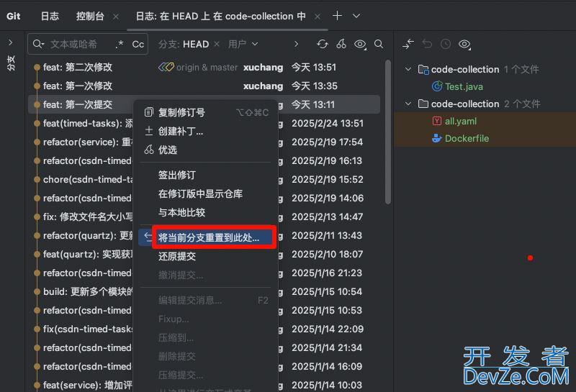This screenshot has height=392, width=576.
Task: Click the search icon in filter field
Action: click(38, 45)
